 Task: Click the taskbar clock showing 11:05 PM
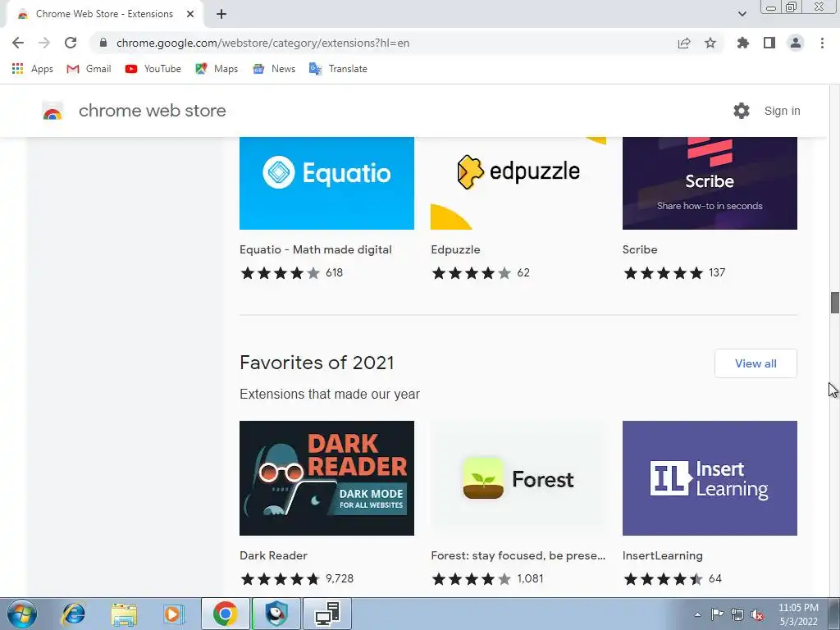click(798, 614)
